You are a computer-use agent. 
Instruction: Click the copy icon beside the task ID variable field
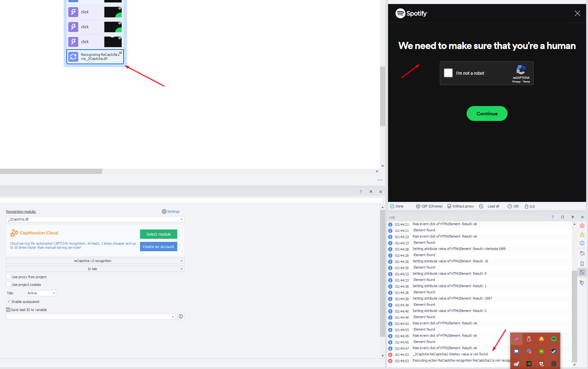(181, 316)
